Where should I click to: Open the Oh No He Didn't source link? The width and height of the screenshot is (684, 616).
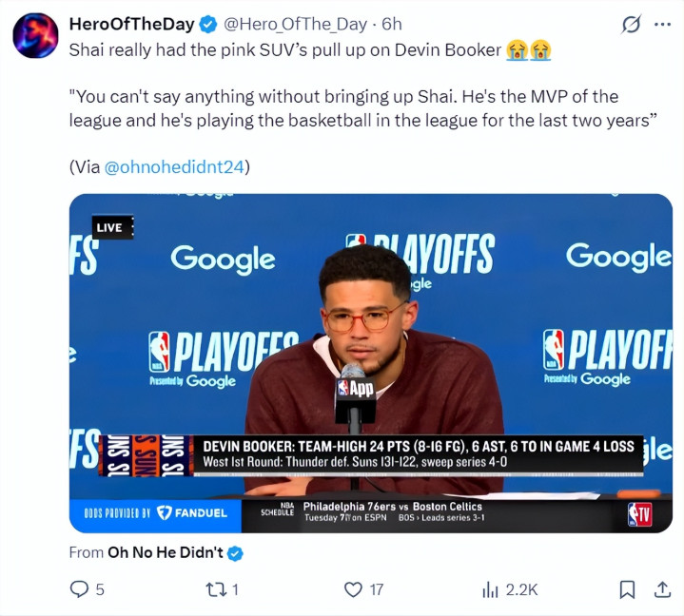tap(166, 552)
